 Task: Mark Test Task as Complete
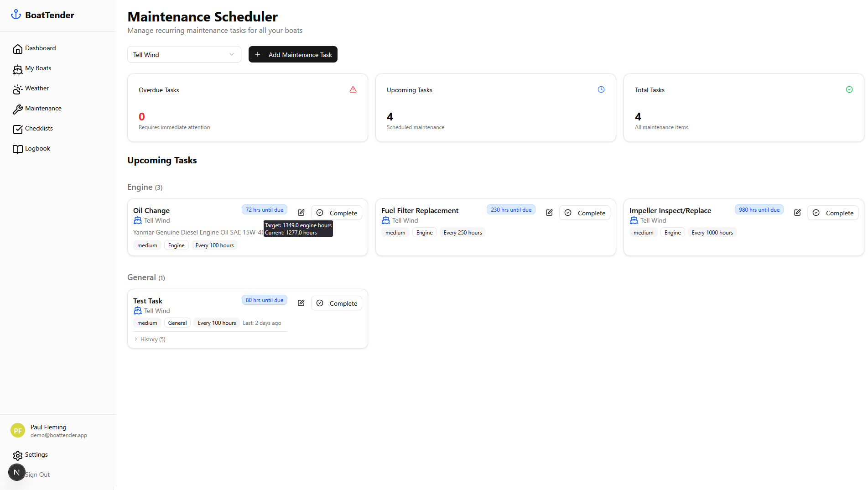click(x=337, y=303)
